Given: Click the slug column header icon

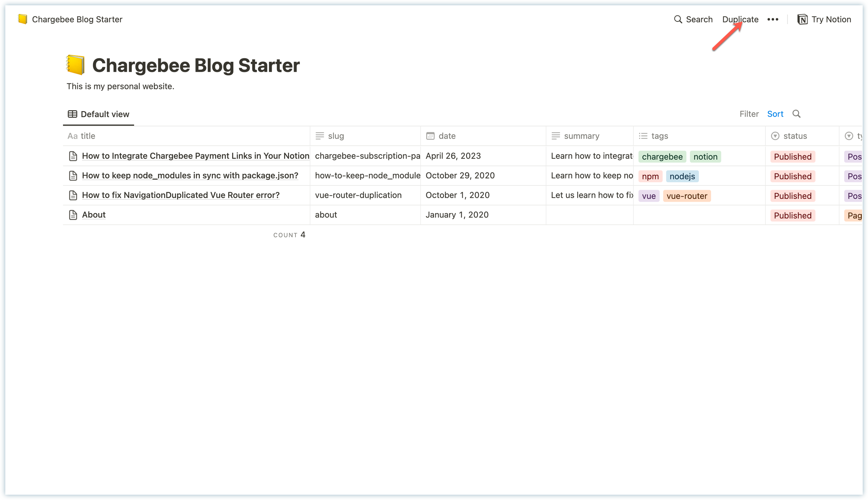Looking at the screenshot, I should point(319,136).
